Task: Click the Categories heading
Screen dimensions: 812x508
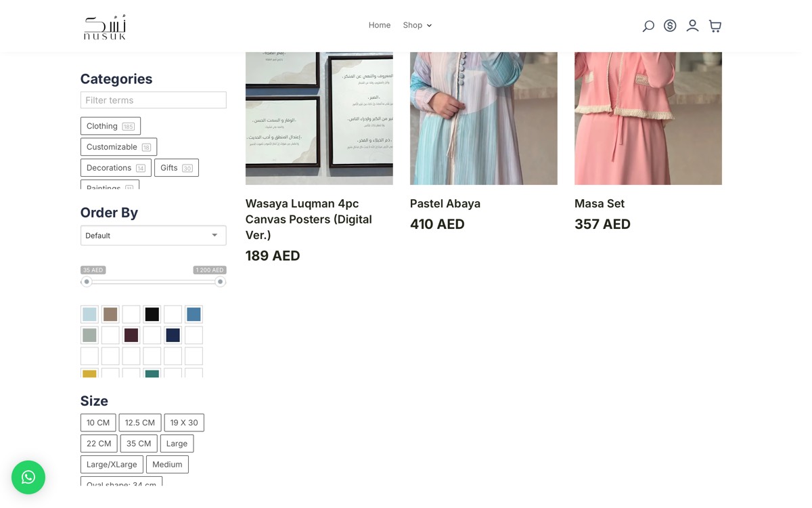Action: tap(116, 79)
